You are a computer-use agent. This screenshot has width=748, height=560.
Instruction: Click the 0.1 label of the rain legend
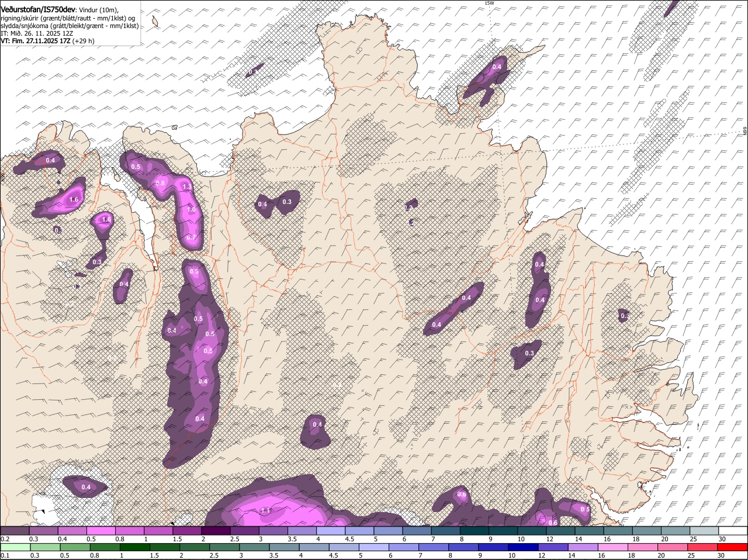click(x=5, y=555)
